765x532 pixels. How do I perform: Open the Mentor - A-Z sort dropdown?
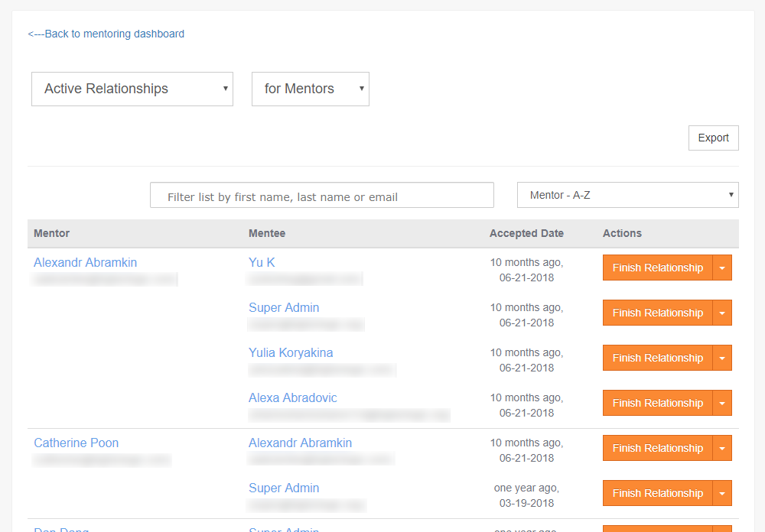pyautogui.click(x=628, y=195)
